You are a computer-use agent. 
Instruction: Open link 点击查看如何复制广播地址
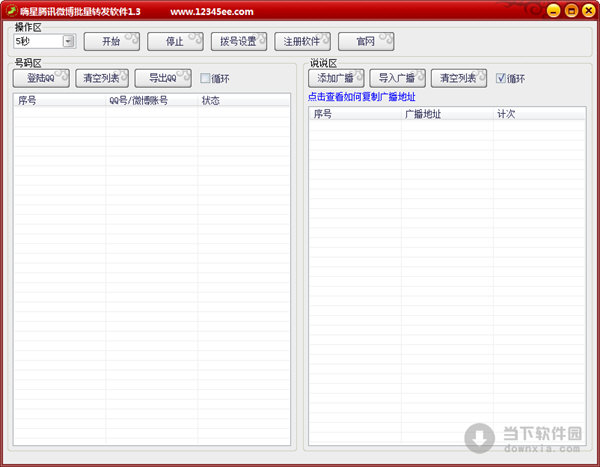(x=362, y=97)
